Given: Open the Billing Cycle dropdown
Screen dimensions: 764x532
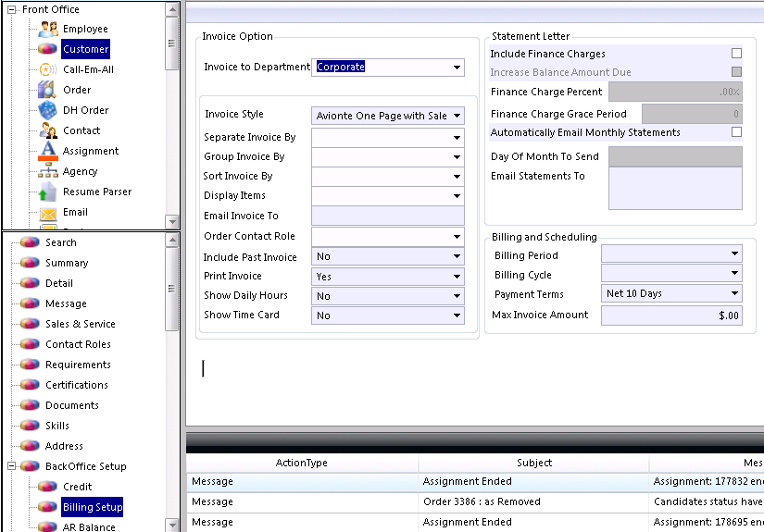Looking at the screenshot, I should tap(734, 273).
